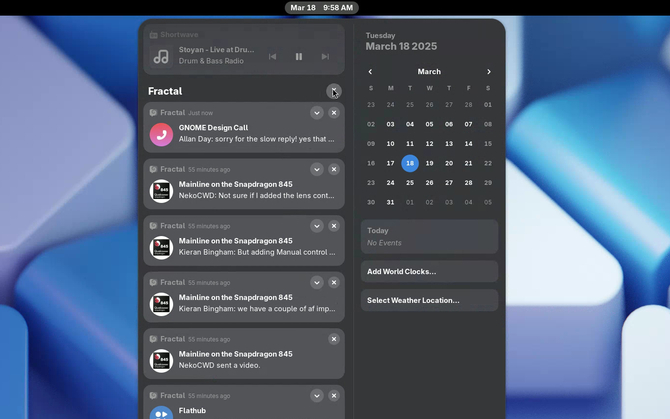This screenshot has height=419, width=670.
Task: Open the Stoyan - Live at Dru track title
Action: click(x=216, y=50)
